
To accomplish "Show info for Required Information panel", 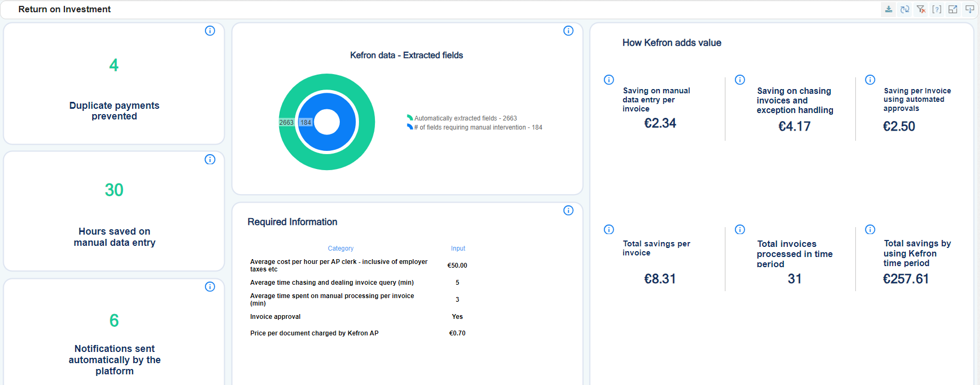I will tap(568, 211).
